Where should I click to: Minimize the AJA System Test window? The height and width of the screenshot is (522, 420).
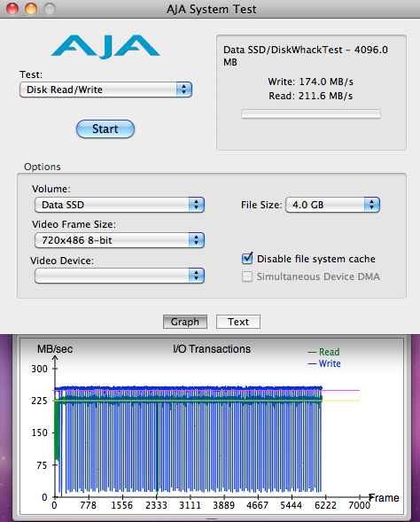pyautogui.click(x=31, y=9)
